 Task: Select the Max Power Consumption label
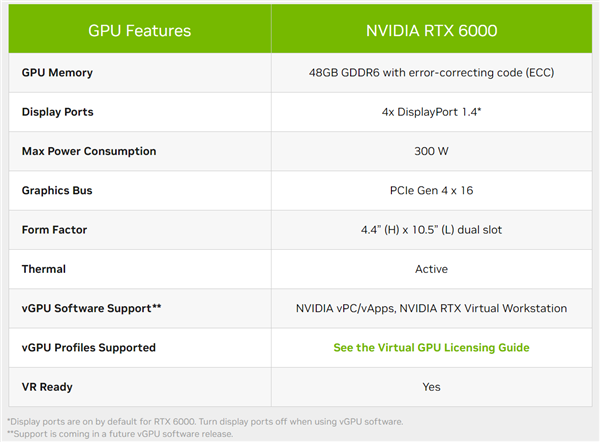coord(89,151)
